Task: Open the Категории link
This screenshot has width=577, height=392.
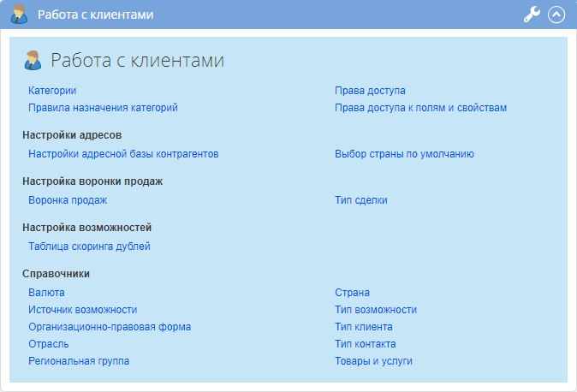Action: click(x=52, y=91)
